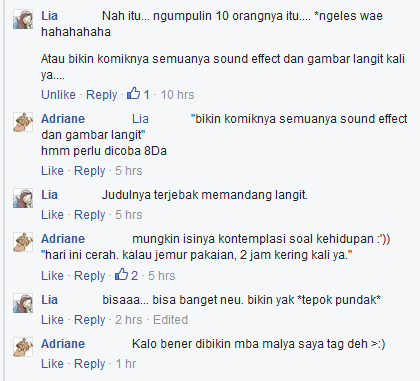
Task: Click the '10 hrs' timestamp
Action: pos(177,95)
